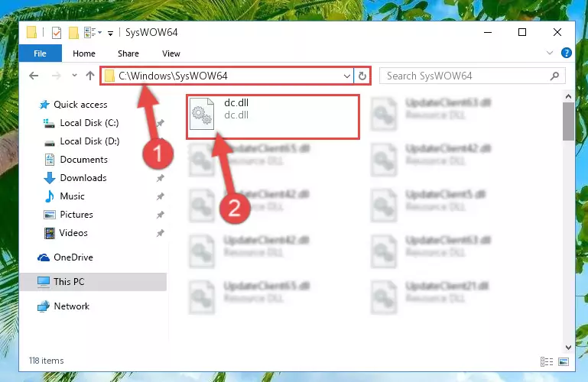
Task: Refresh the SysWOW64 folder
Action: click(x=362, y=76)
